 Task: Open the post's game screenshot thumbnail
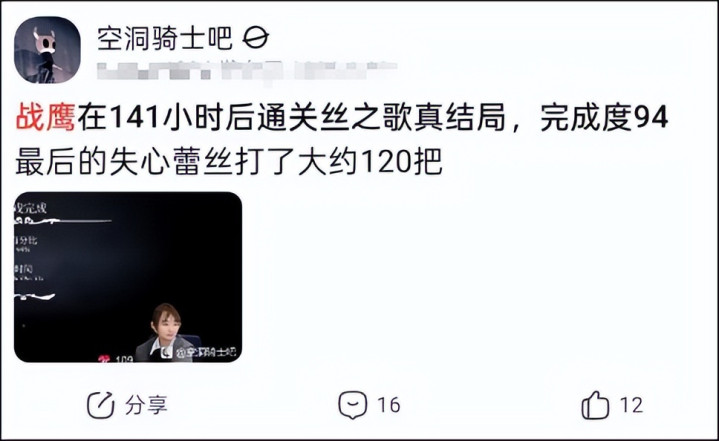coord(128,277)
